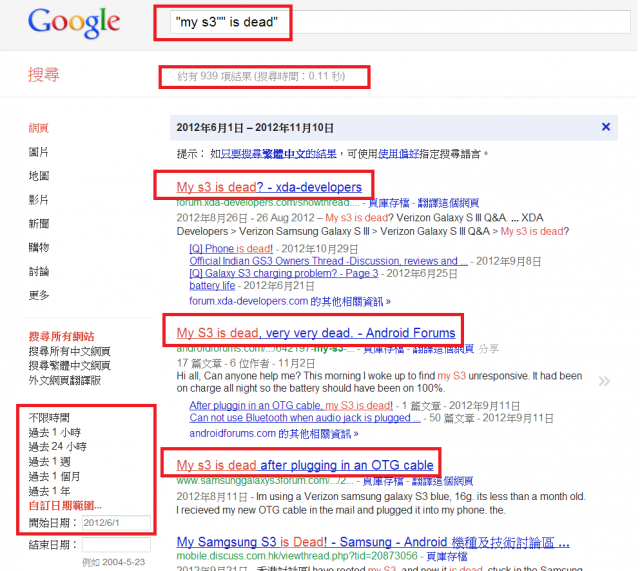Click the 搜尋 heading
The height and width of the screenshot is (571, 640).
43,75
